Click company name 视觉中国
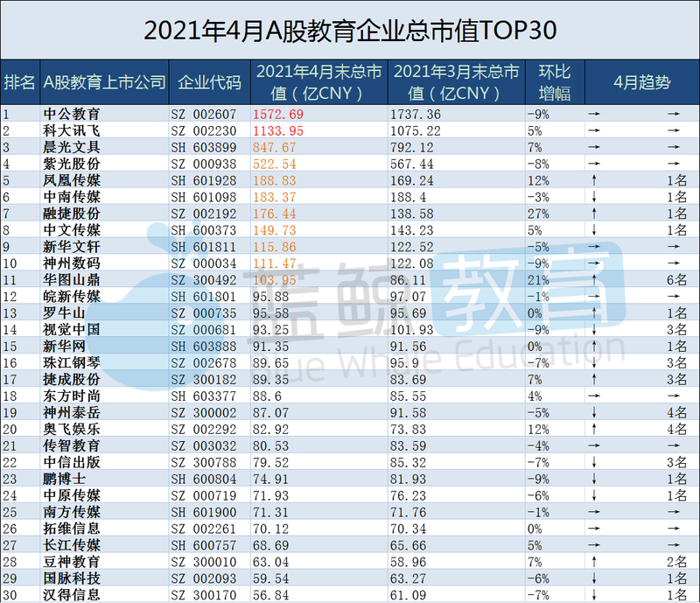Screen dimensions: 700x603 [72, 329]
